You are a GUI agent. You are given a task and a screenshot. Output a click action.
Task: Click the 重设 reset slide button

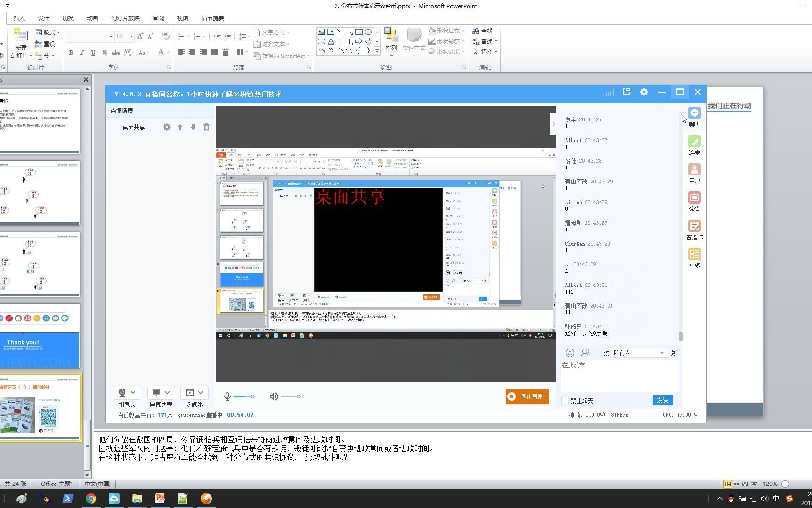[x=45, y=44]
